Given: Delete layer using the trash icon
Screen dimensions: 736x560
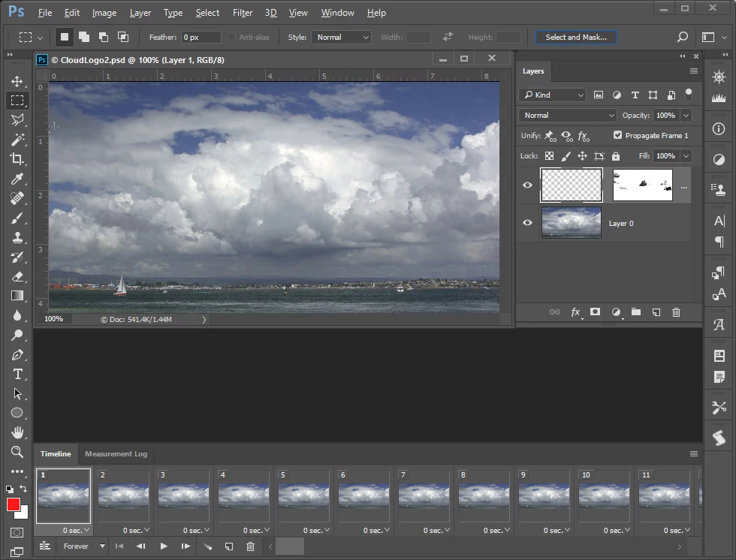Looking at the screenshot, I should 676,312.
